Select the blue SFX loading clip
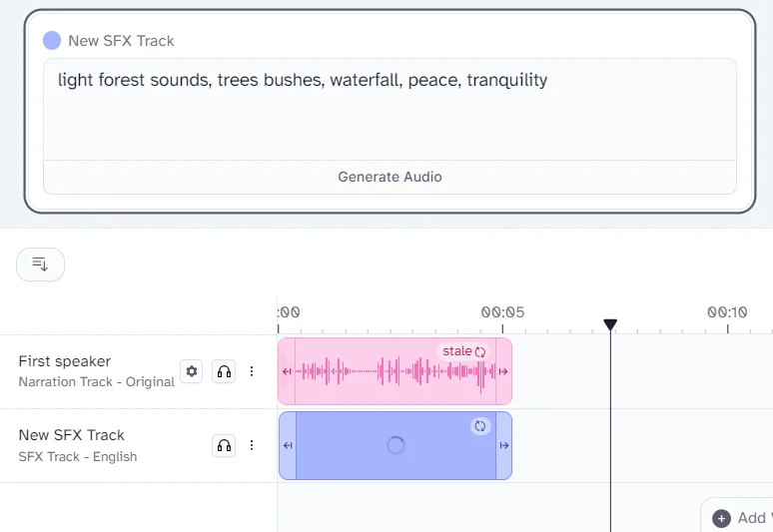This screenshot has width=773, height=532. click(395, 445)
